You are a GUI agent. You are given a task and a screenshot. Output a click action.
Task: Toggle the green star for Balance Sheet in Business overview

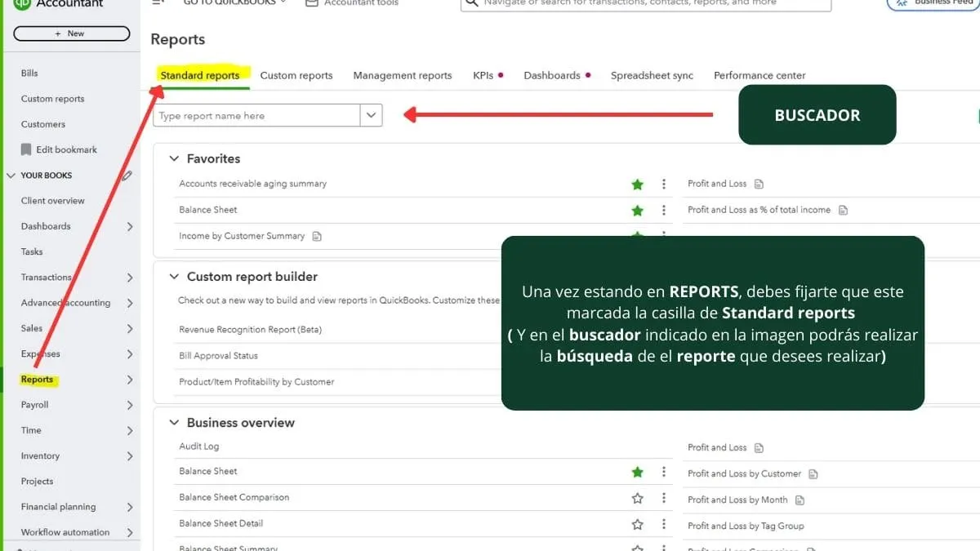tap(638, 472)
